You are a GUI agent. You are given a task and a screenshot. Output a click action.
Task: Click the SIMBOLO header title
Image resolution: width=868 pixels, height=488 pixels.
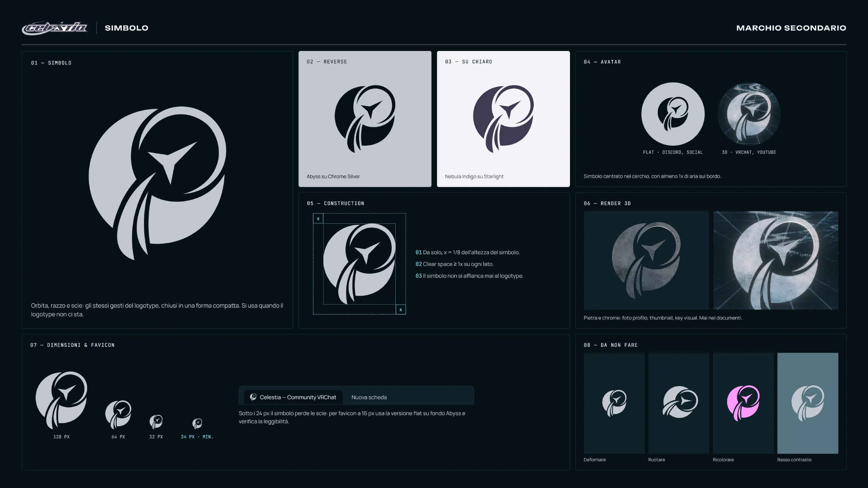(x=127, y=28)
